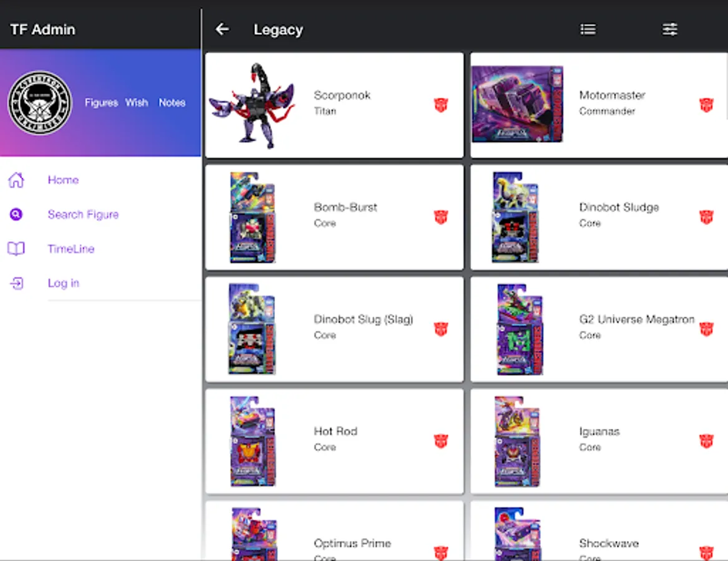Click the TimeLine book icon
728x561 pixels.
16,249
